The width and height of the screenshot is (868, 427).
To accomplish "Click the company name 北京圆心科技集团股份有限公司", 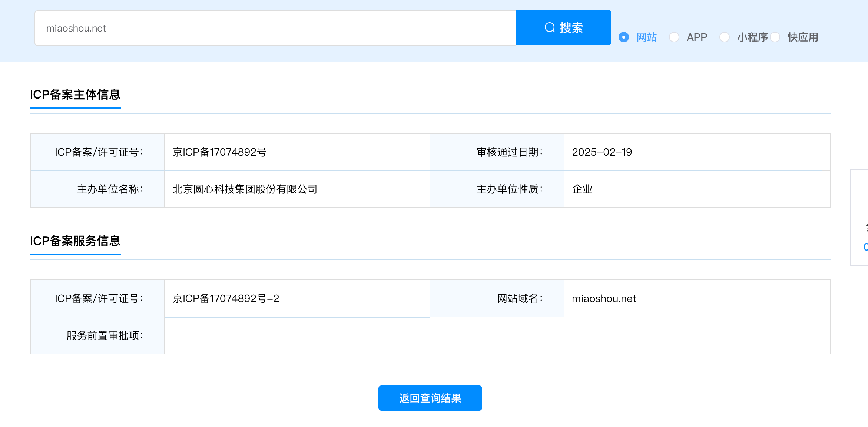I will pyautogui.click(x=245, y=189).
